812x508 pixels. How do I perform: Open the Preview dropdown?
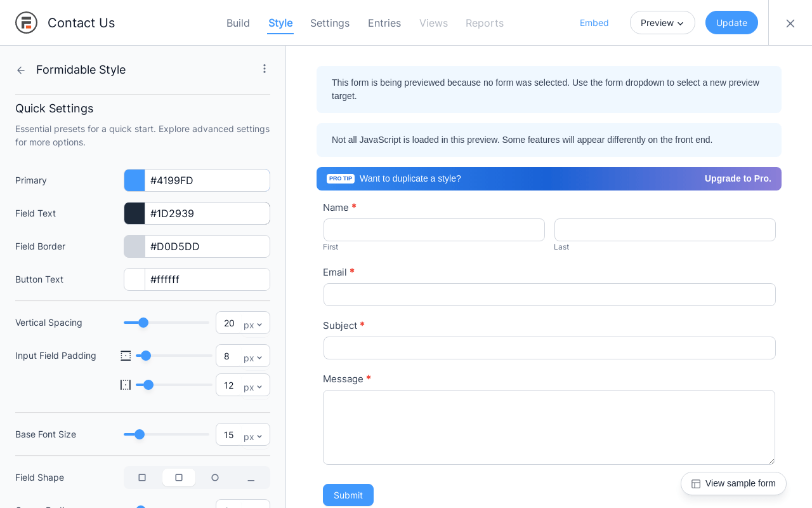(x=662, y=23)
